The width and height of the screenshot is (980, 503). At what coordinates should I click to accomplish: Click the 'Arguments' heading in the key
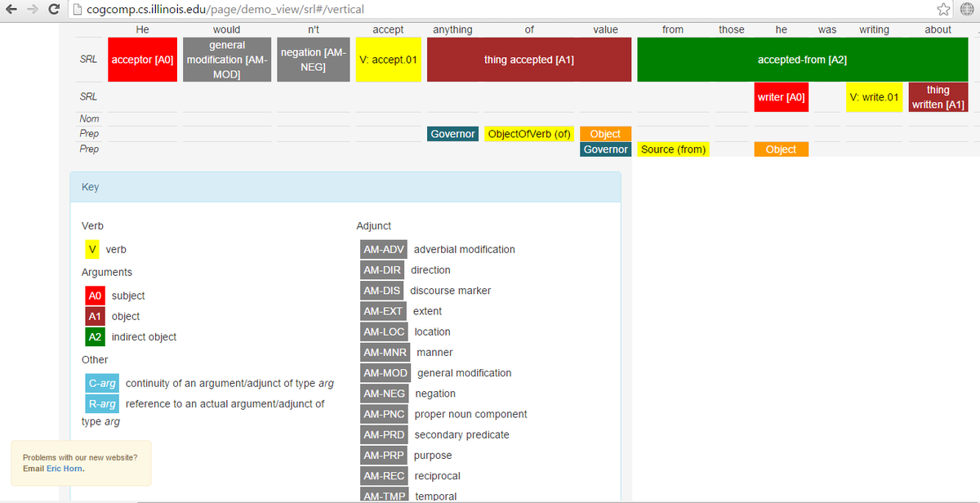(x=107, y=272)
